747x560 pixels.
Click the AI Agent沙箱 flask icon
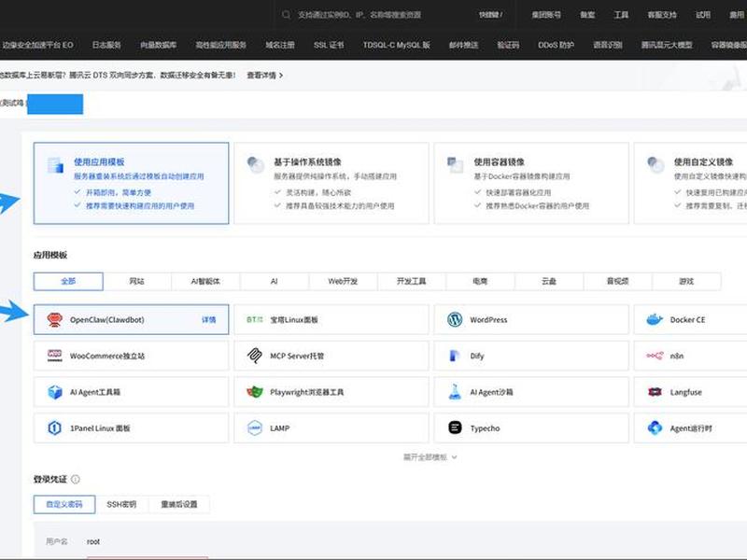pos(455,392)
